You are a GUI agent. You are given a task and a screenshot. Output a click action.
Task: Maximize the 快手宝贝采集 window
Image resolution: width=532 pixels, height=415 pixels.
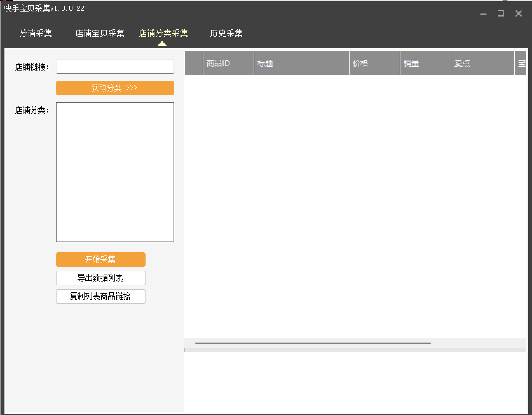[501, 14]
